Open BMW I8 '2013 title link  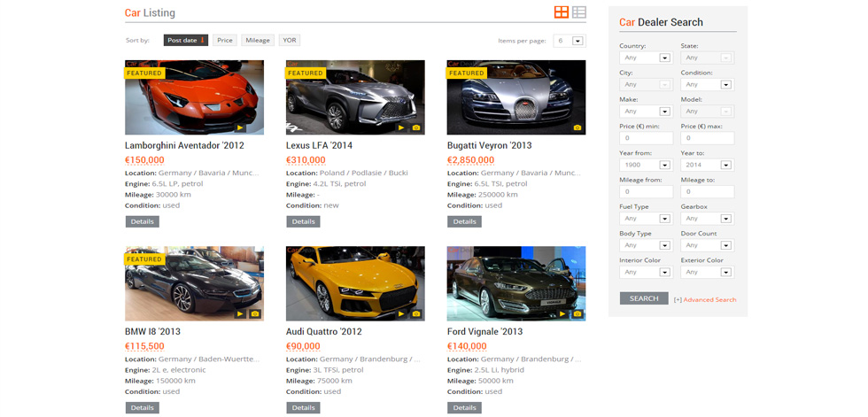point(152,332)
